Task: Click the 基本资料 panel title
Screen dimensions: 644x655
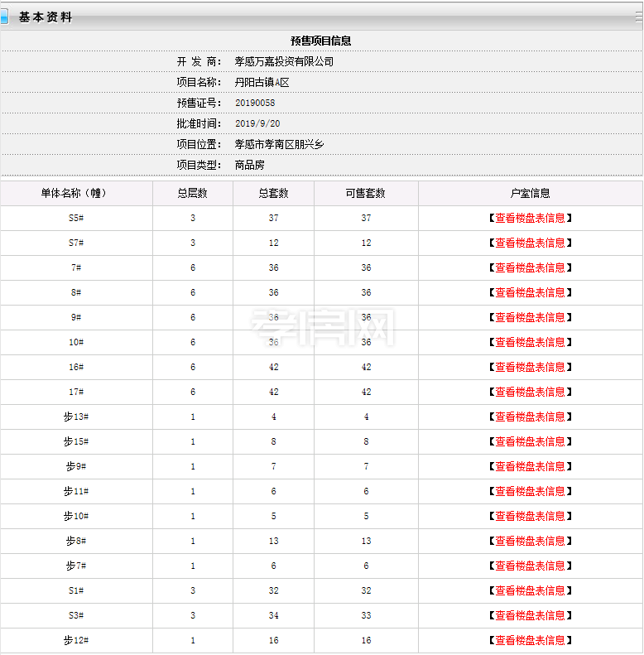Action: click(x=46, y=17)
